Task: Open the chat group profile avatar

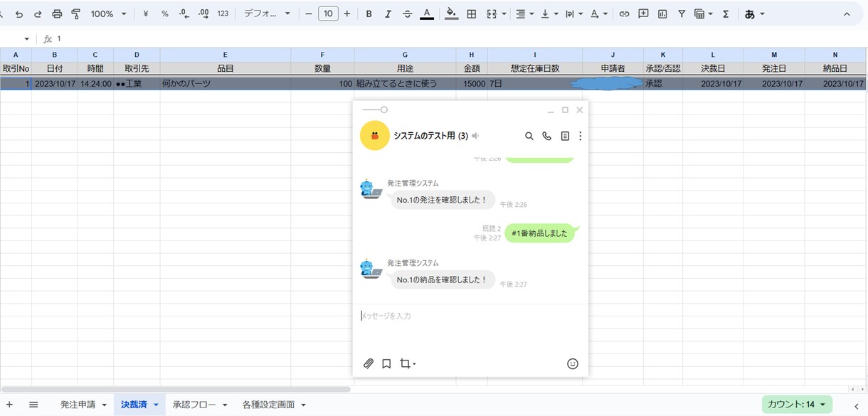Action: (x=375, y=136)
